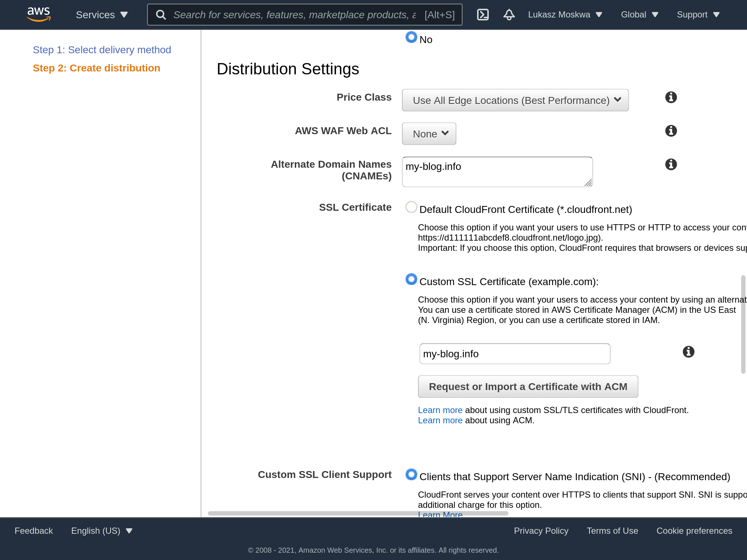Show info for Alternate Domain Names

(x=671, y=164)
